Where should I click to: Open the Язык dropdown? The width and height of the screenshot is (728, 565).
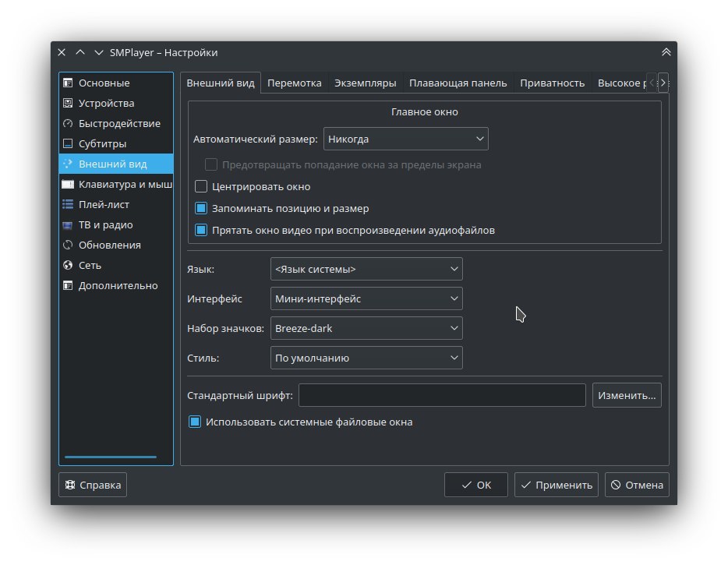366,270
